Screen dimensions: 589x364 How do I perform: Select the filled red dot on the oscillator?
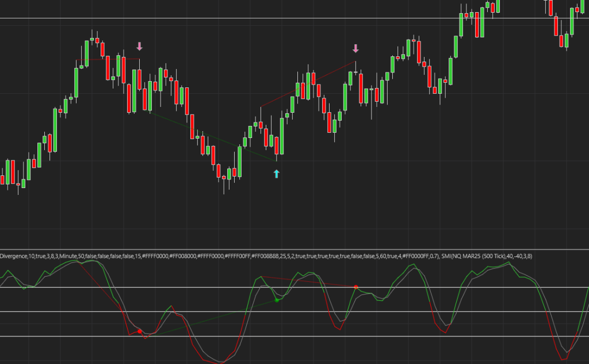point(139,331)
